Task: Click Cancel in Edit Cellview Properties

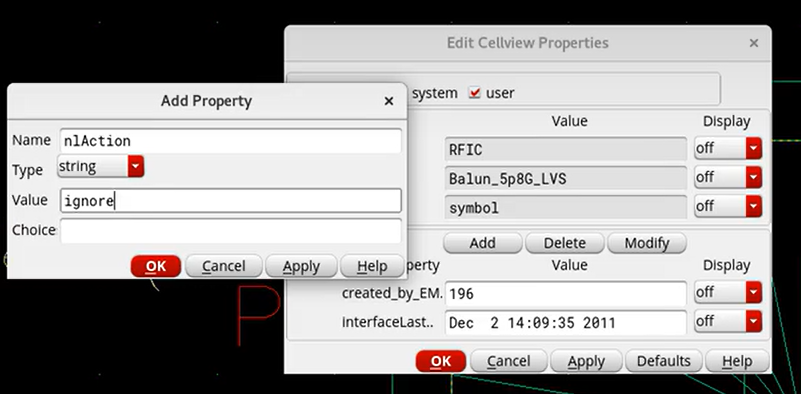Action: [508, 361]
